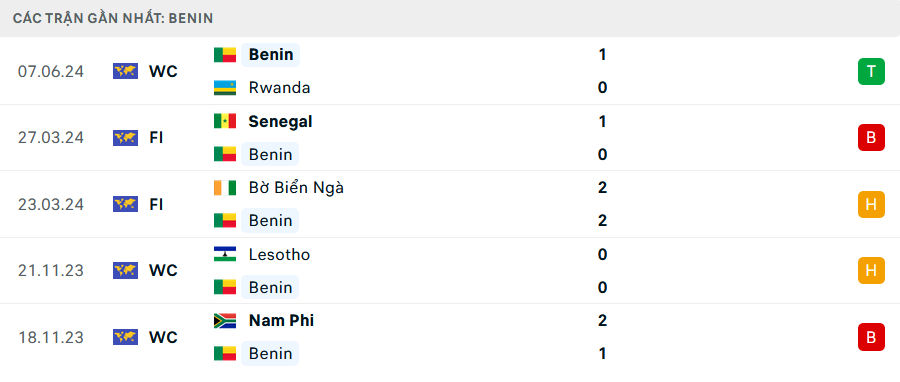Image resolution: width=900 pixels, height=382 pixels.
Task: Open the Rwanda team link
Action: (x=280, y=88)
